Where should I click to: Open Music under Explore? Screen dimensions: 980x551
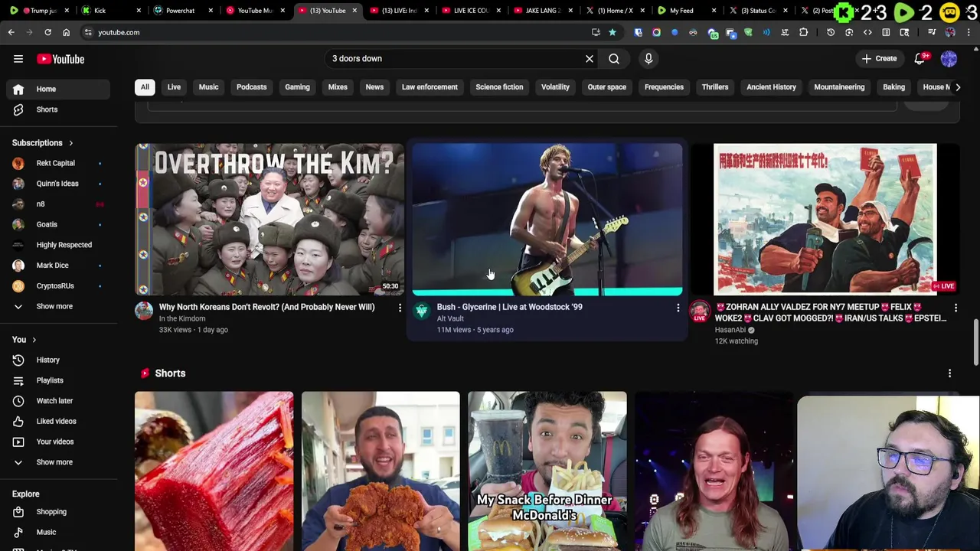[59, 532]
